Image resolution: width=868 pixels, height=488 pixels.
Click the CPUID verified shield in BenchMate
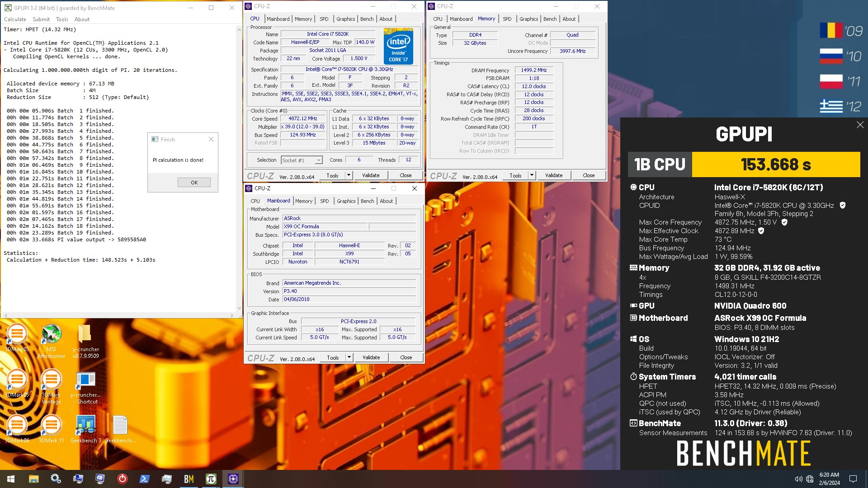tap(843, 205)
